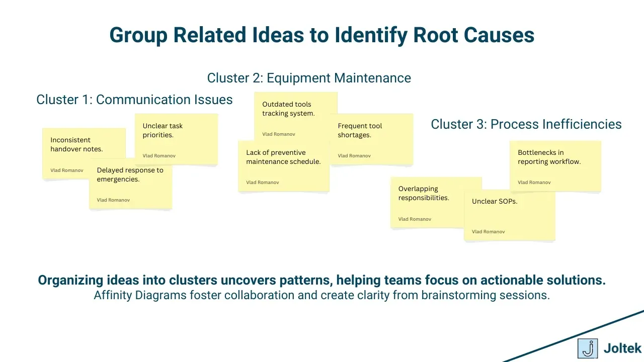Click the 'Cluster 3: Process Inefficiencies' heading
644x362 pixels.
[526, 124]
